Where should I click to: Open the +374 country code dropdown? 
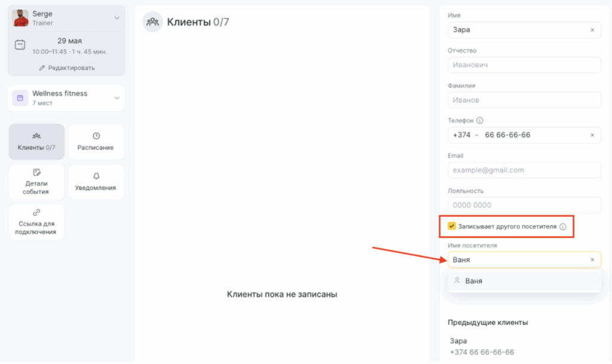(x=465, y=135)
